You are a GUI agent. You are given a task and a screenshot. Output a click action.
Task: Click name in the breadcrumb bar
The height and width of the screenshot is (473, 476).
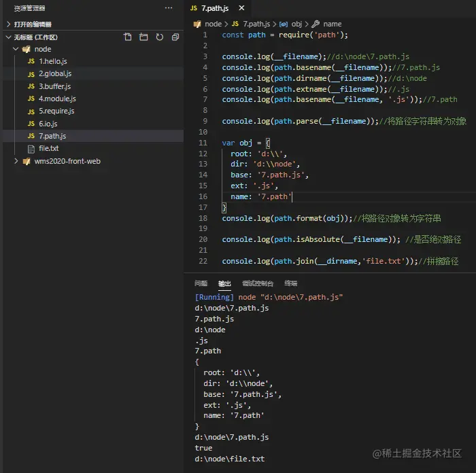tap(332, 24)
